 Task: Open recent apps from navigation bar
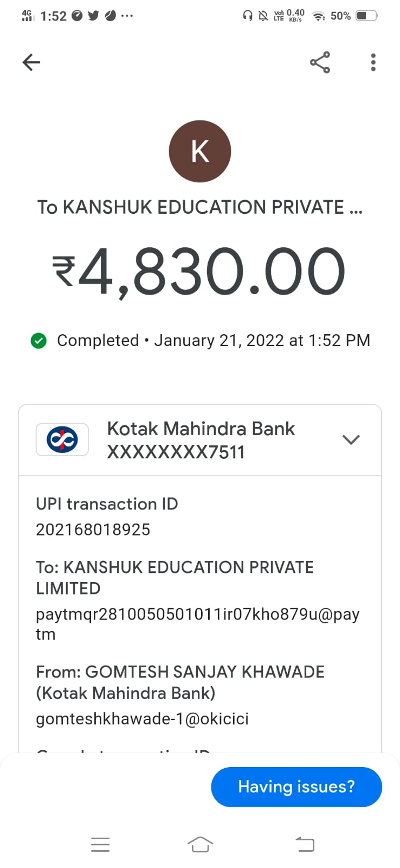[100, 844]
